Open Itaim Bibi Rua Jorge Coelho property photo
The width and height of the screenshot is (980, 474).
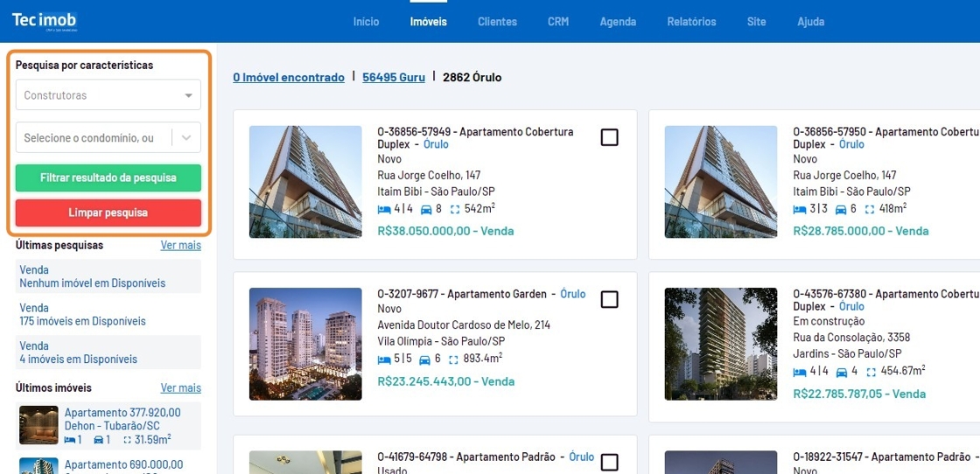click(x=305, y=182)
